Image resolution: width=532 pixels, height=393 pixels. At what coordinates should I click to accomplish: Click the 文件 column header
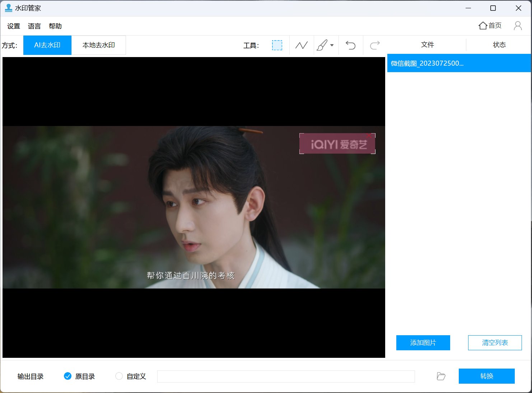click(x=427, y=45)
